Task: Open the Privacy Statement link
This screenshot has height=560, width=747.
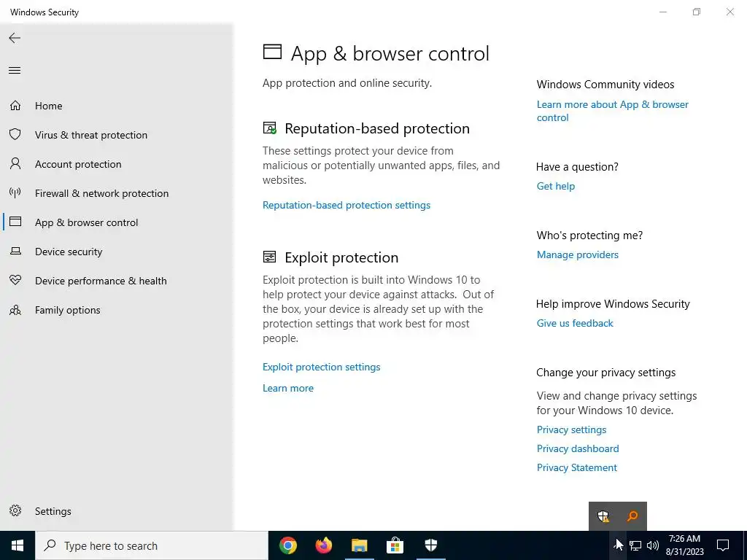Action: (577, 467)
